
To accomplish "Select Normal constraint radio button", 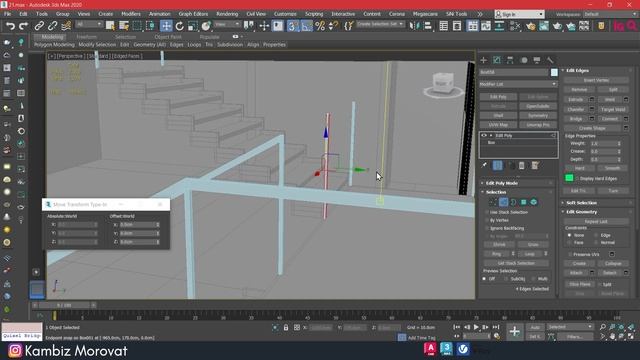I will 596,242.
